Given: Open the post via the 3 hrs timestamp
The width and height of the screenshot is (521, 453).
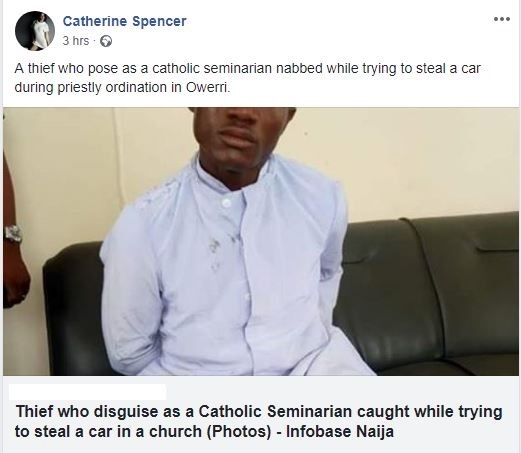Looking at the screenshot, I should [x=76, y=41].
